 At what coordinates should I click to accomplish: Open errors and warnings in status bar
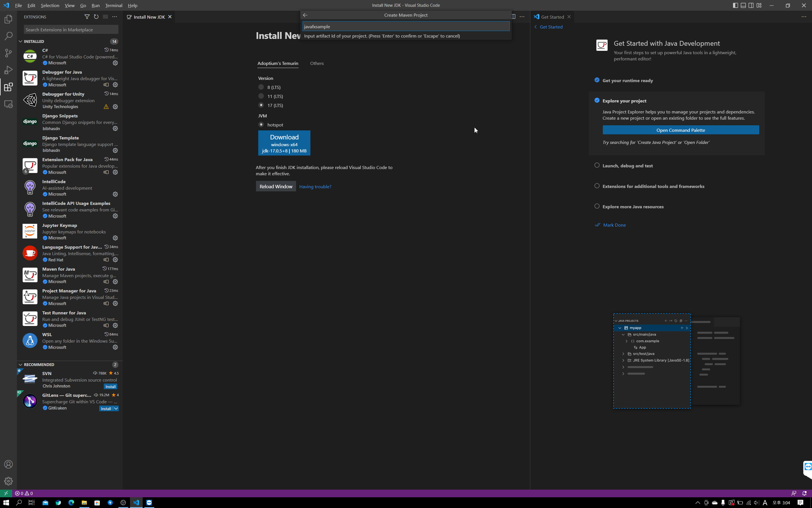coord(24,493)
